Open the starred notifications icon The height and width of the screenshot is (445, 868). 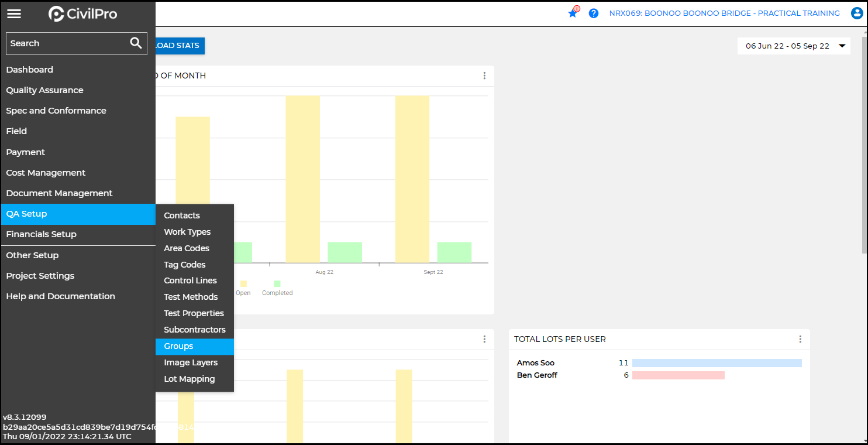[x=573, y=13]
